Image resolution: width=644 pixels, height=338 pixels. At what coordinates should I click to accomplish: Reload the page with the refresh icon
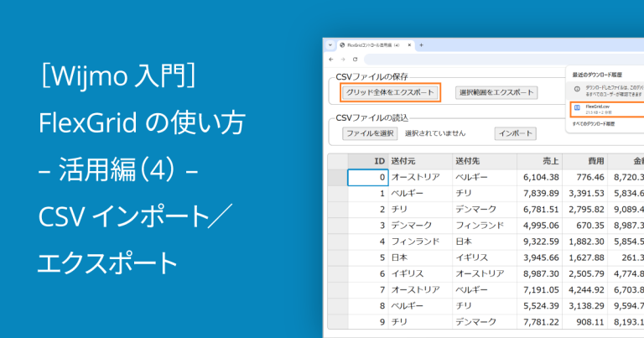point(356,60)
